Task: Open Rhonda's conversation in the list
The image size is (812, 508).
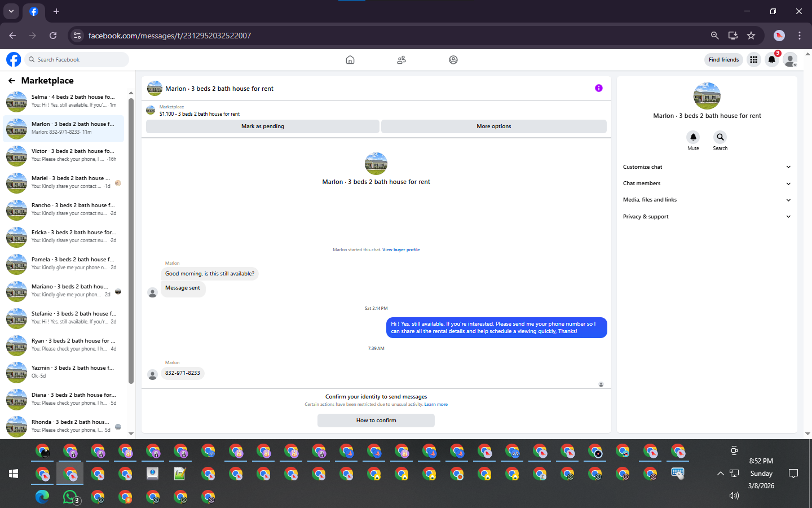Action: click(64, 427)
